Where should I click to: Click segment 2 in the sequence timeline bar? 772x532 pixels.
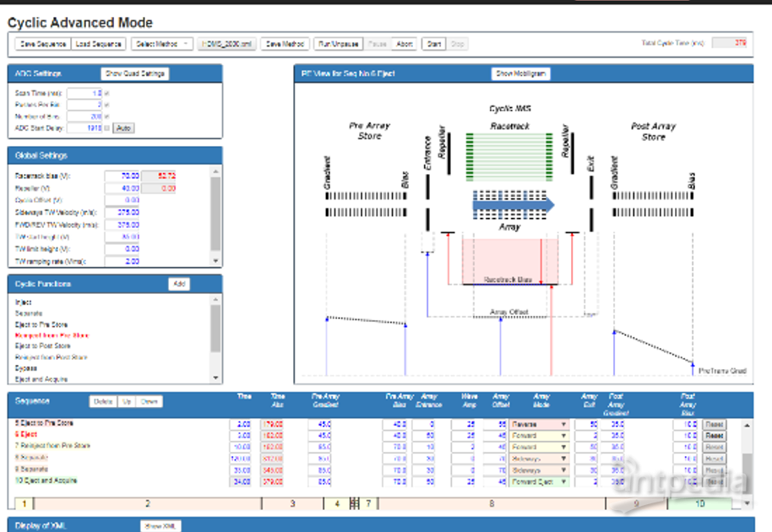click(148, 504)
